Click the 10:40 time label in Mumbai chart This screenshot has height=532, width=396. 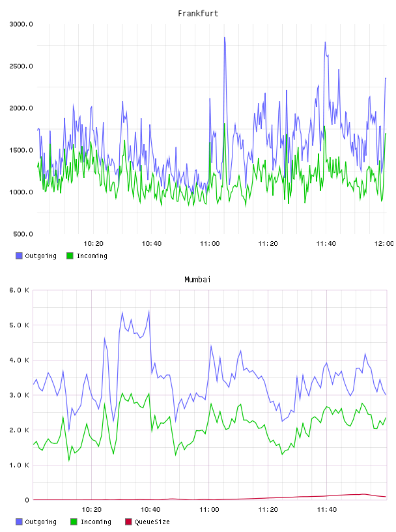[150, 510]
